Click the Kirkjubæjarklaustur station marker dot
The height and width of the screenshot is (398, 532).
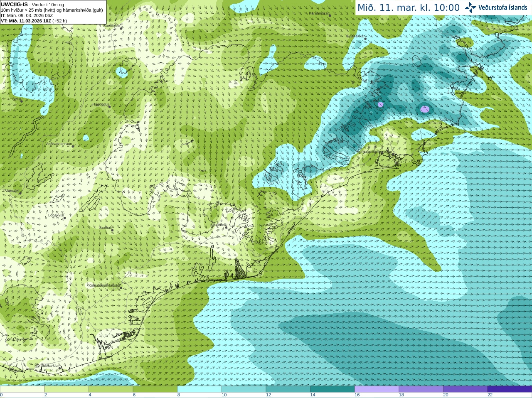pyautogui.click(x=121, y=287)
